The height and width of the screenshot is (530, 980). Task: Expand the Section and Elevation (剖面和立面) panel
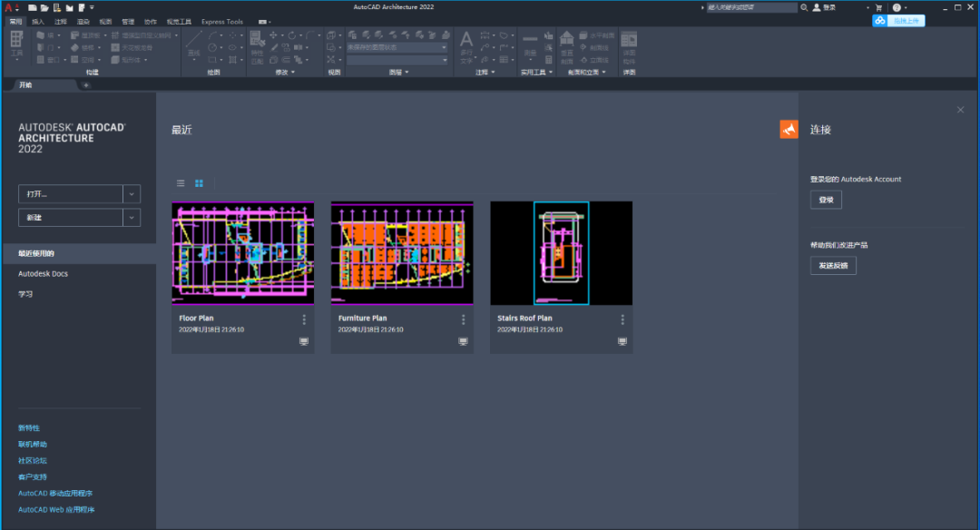coord(586,73)
